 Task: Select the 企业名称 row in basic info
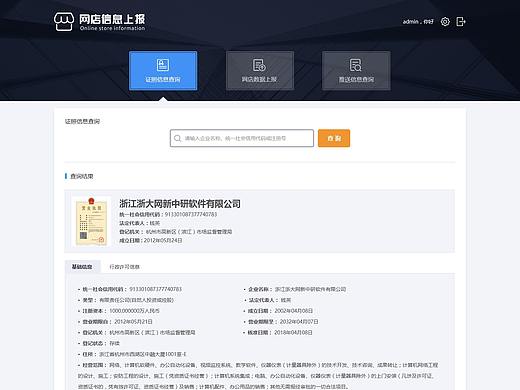coord(295,289)
